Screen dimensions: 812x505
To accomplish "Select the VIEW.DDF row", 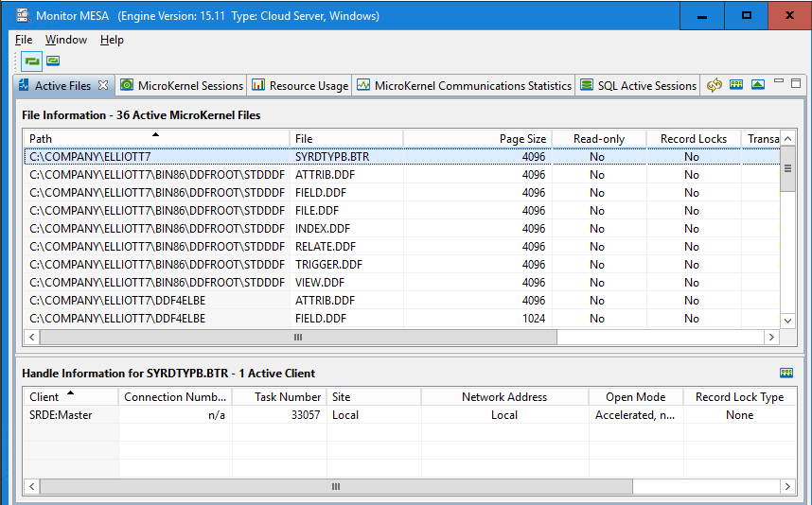I will coord(401,283).
